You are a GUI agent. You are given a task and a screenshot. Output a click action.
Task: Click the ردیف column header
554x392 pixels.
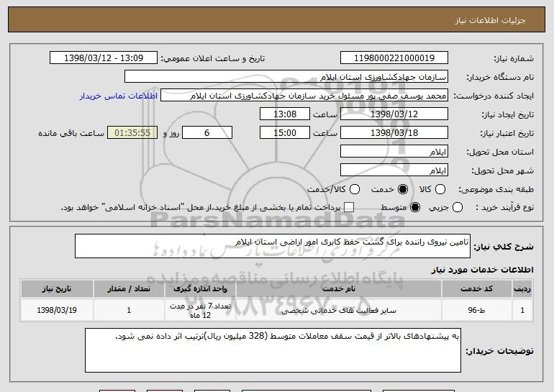coord(522,289)
